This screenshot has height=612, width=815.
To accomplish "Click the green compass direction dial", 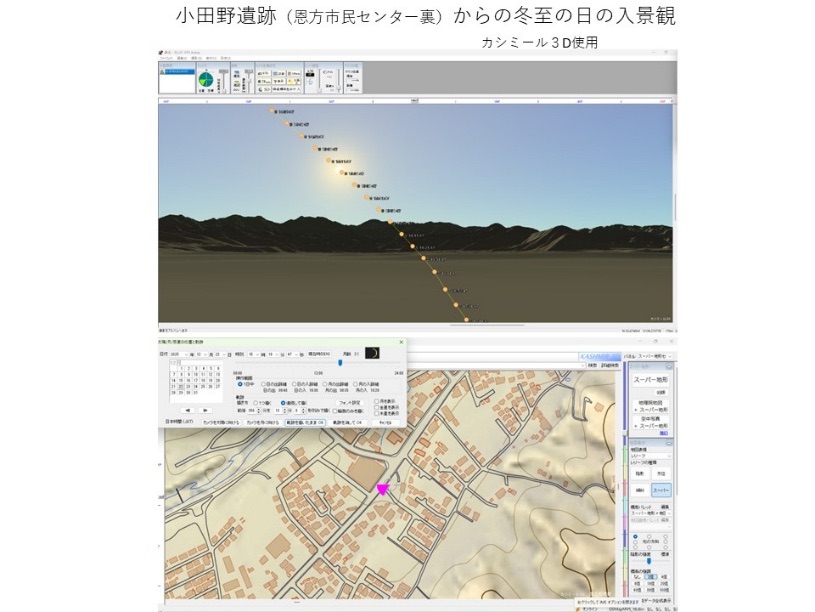I will (x=206, y=80).
